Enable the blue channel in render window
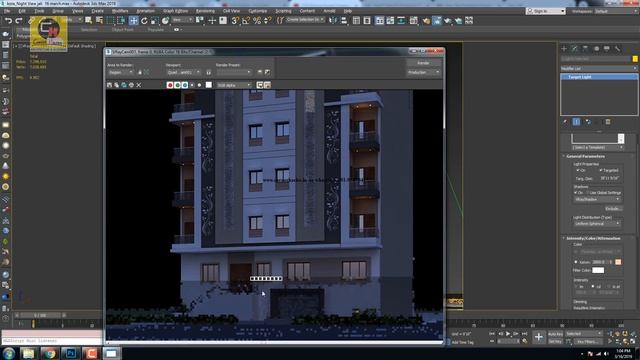Screen dimensions: 640x360 [184, 85]
